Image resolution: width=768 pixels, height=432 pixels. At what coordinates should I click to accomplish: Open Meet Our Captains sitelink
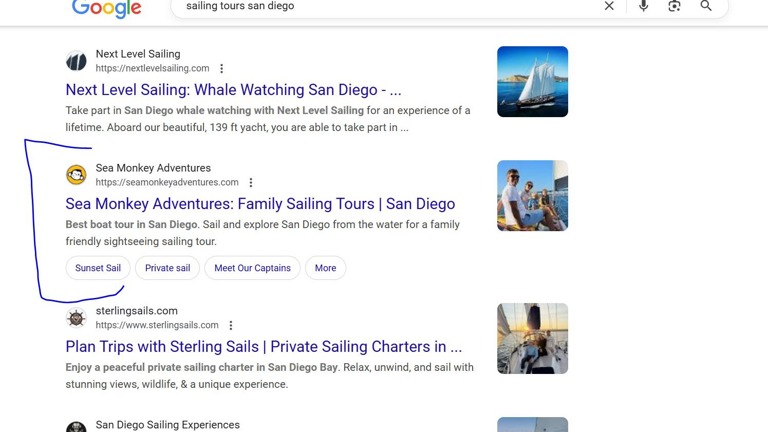(252, 268)
